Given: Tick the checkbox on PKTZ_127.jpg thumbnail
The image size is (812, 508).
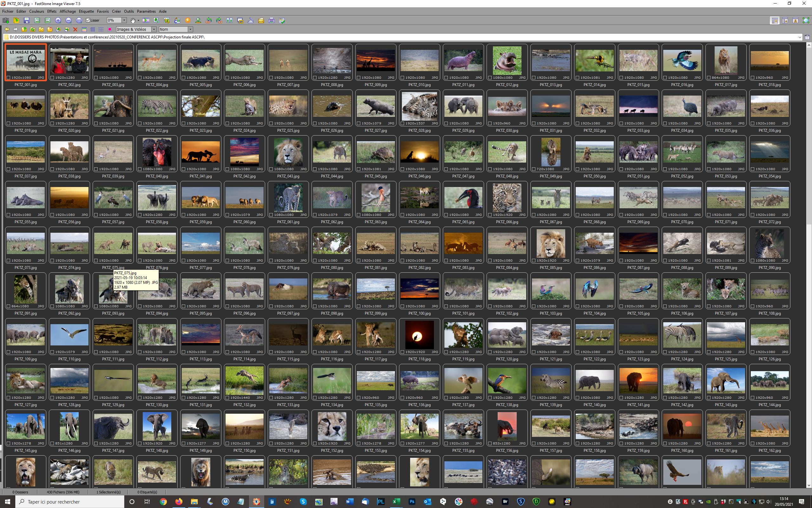Looking at the screenshot, I should 8,398.
